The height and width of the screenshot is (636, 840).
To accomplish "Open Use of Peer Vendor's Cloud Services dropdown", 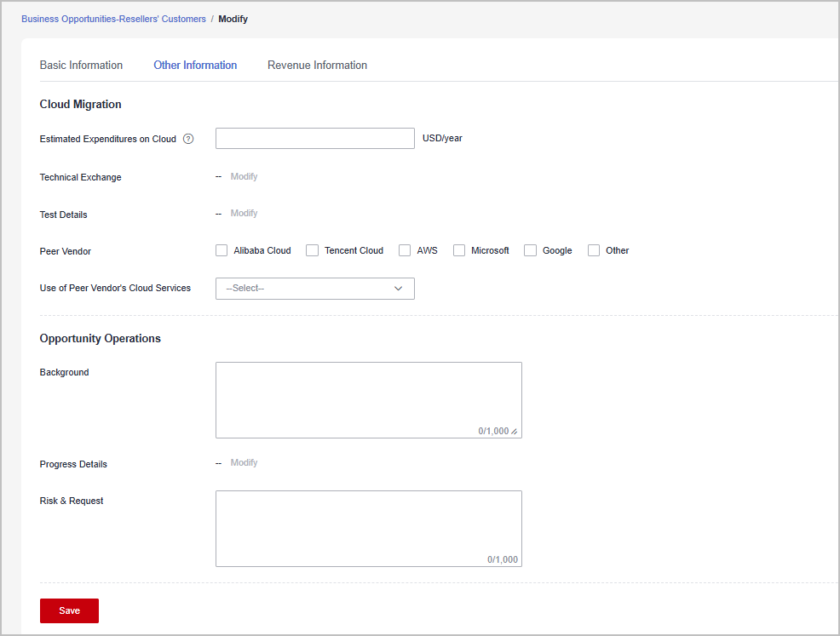I will tap(314, 289).
